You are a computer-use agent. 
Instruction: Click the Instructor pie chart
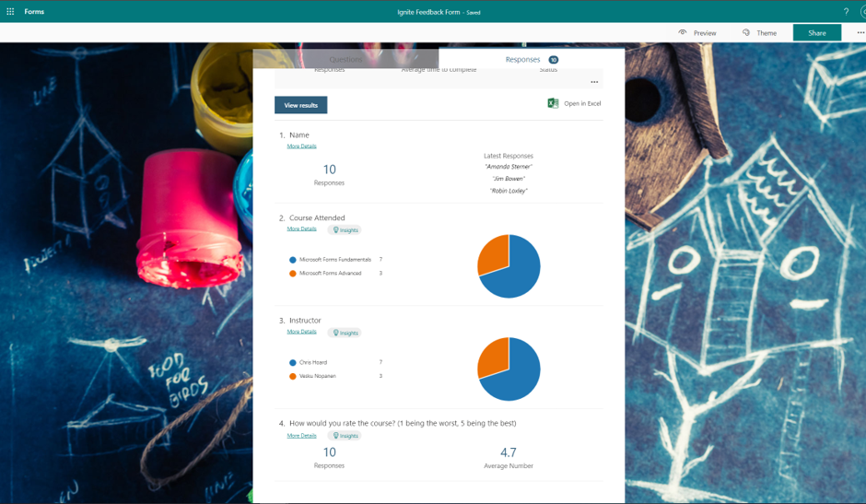509,369
